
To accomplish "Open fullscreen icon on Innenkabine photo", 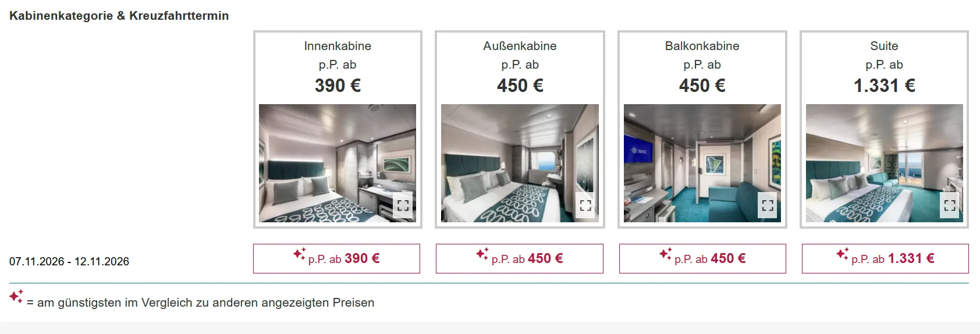I will [x=403, y=205].
